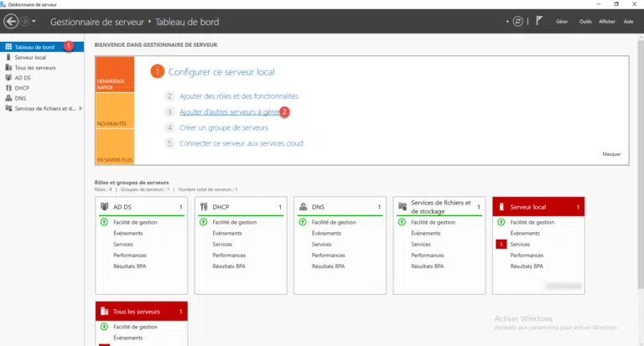This screenshot has width=644, height=346.
Task: Expand Services de fichiers et de stockage
Action: 80,108
